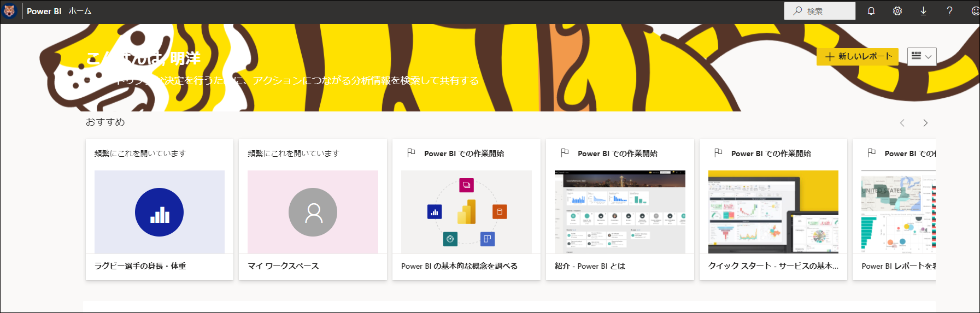Click flag icon on the cut-off last card
The image size is (980, 313).
pos(872,153)
